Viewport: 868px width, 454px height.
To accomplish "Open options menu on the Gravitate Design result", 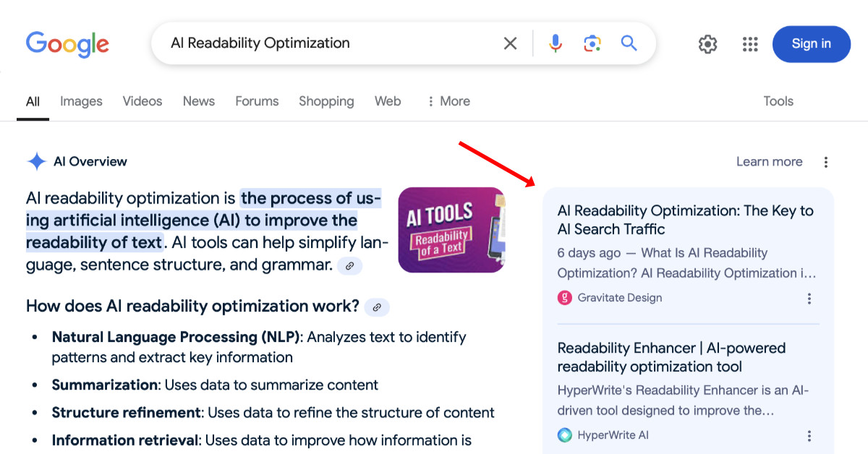I will pyautogui.click(x=809, y=298).
